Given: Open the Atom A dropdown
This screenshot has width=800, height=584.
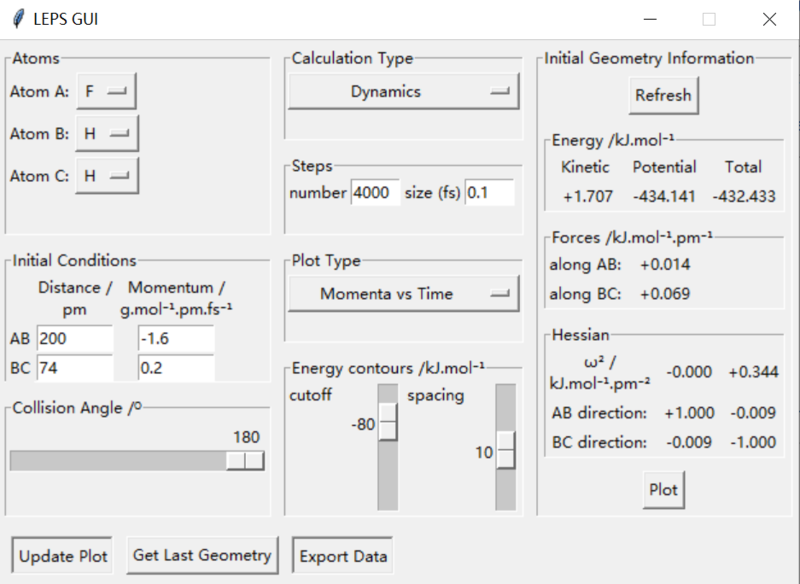Looking at the screenshot, I should pyautogui.click(x=106, y=91).
